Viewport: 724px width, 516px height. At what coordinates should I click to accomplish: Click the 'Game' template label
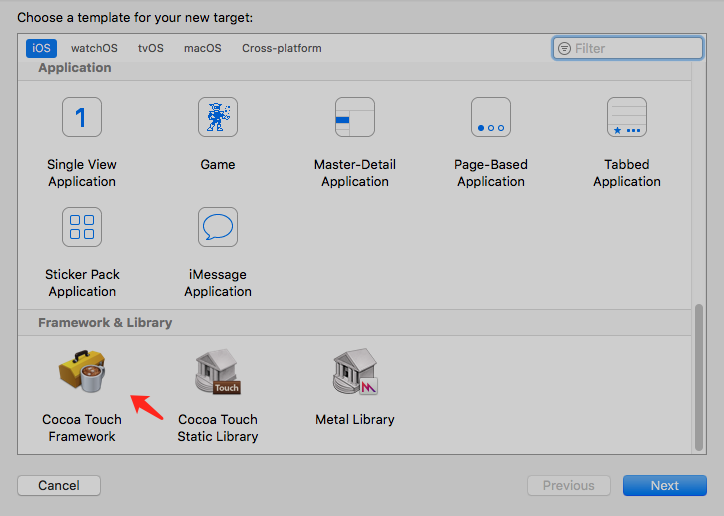[218, 165]
